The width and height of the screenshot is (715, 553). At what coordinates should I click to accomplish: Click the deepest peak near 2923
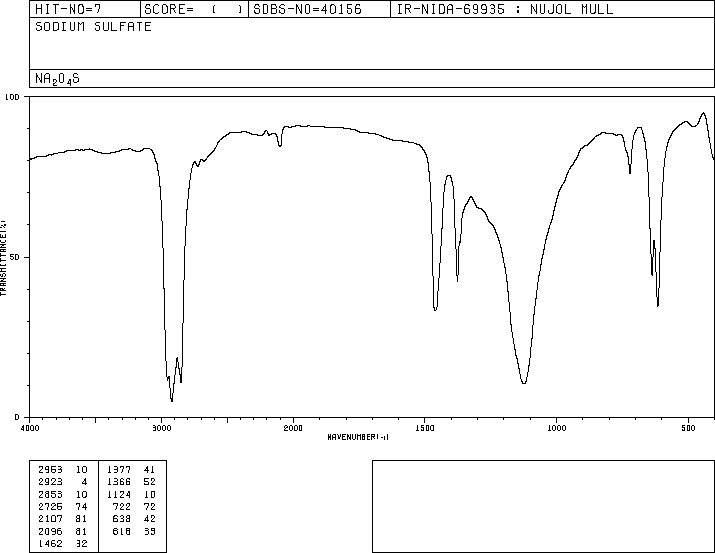(172, 400)
